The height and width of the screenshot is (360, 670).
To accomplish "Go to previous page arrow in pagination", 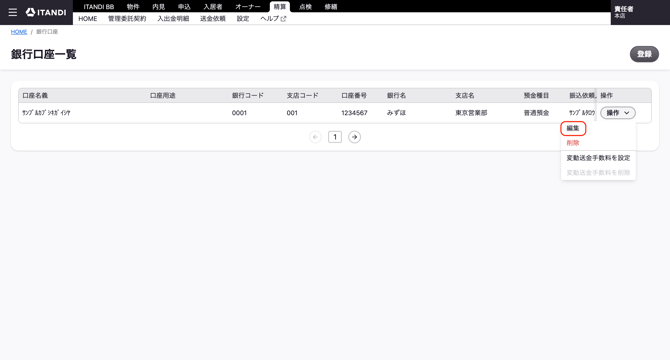I will pos(315,137).
